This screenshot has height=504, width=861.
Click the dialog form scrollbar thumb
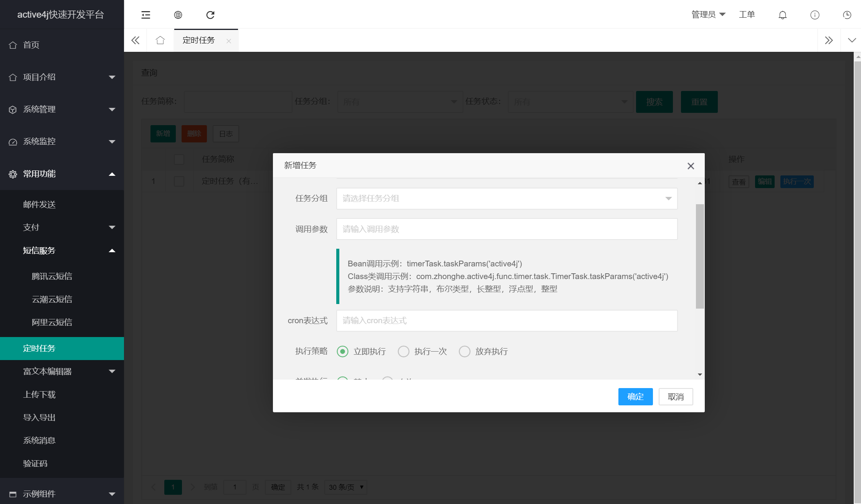tap(700, 256)
